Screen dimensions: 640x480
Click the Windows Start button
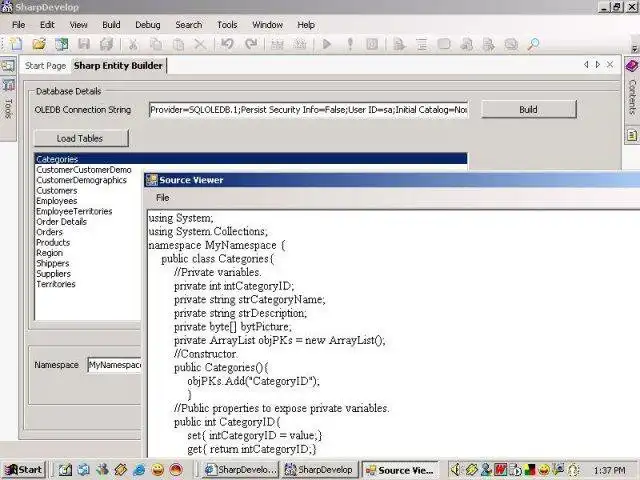(x=23, y=470)
